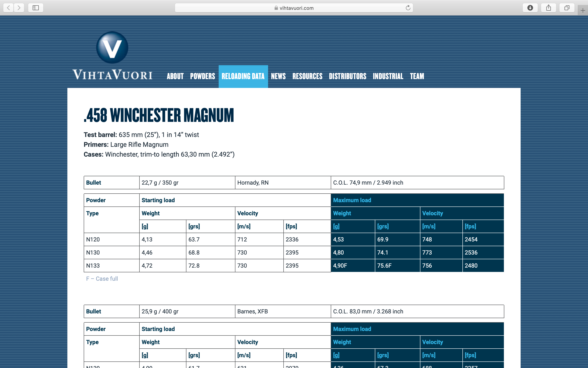Click the 'Barnes, XFB' cell

click(x=283, y=311)
